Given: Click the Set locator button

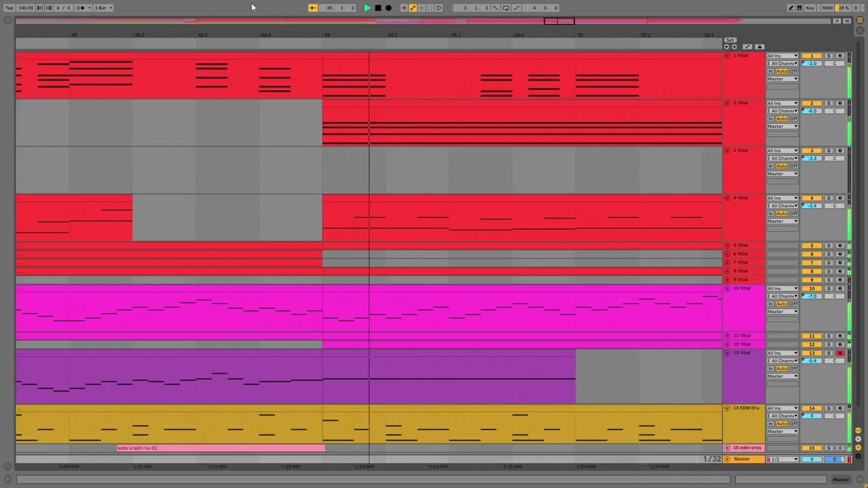Looking at the screenshot, I should point(730,41).
